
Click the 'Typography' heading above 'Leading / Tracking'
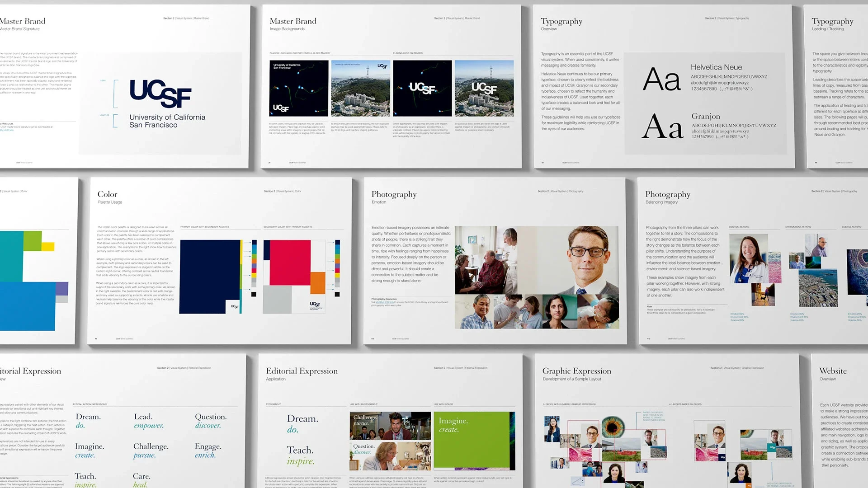[832, 21]
